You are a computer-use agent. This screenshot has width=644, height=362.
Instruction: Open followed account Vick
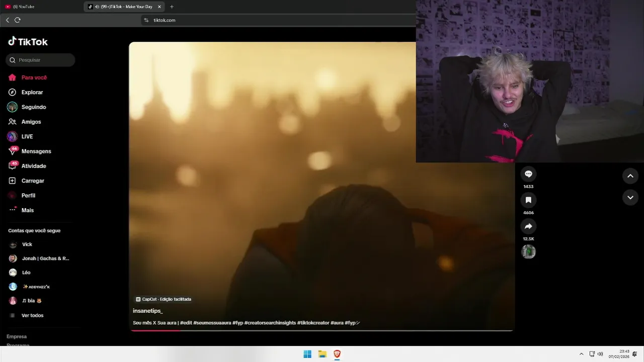pos(27,244)
